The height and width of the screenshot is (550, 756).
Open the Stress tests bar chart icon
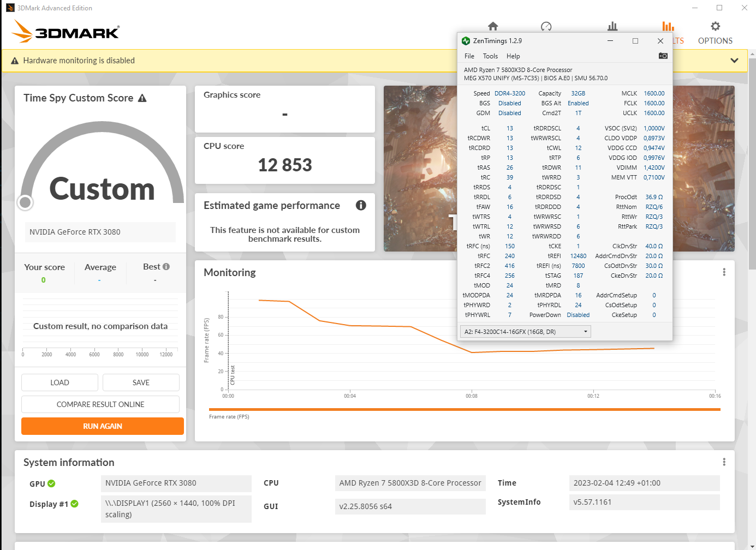(x=612, y=26)
